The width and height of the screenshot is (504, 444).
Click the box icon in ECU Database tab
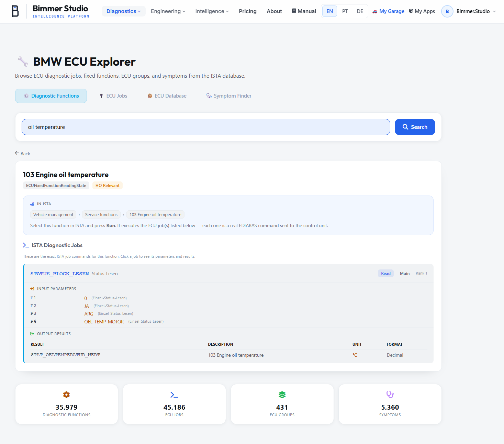pyautogui.click(x=150, y=96)
